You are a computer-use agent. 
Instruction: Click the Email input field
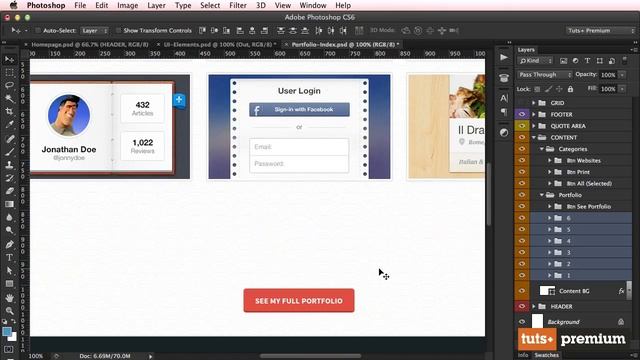coord(299,147)
